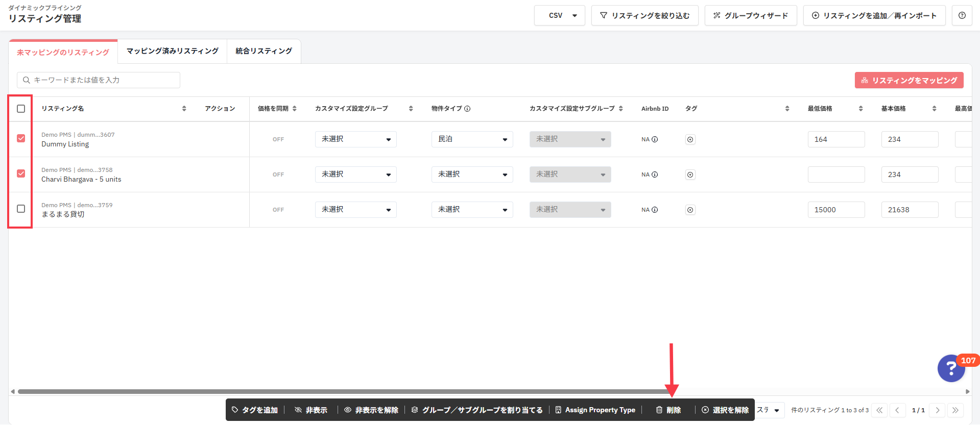Click 非表示を解除 in the bulk action bar
980x425 pixels.
coord(371,410)
